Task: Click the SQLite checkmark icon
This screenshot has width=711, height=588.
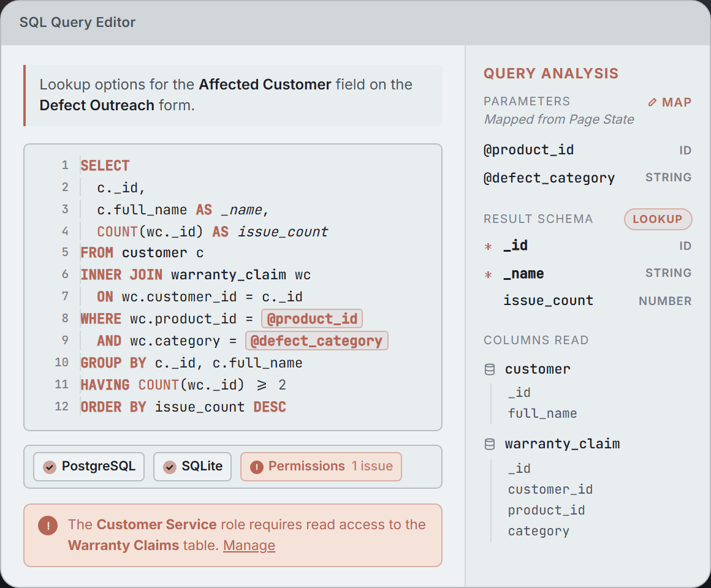Action: tap(170, 467)
